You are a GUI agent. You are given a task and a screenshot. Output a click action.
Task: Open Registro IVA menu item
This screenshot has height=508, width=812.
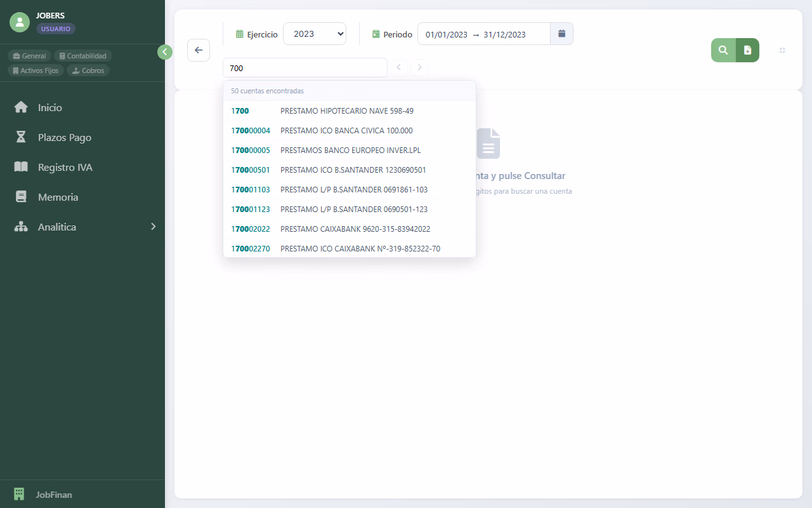pos(65,167)
